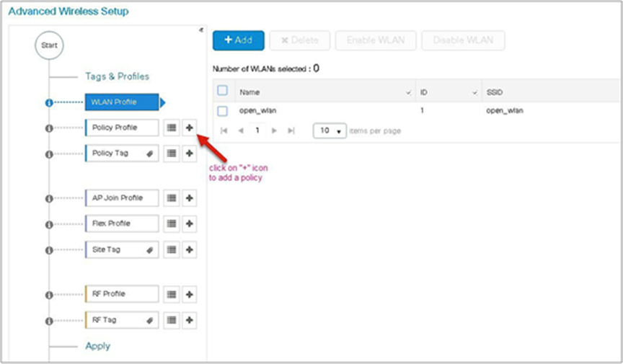Click the Enable WLAN button
The height and width of the screenshot is (364, 623).
click(x=376, y=40)
